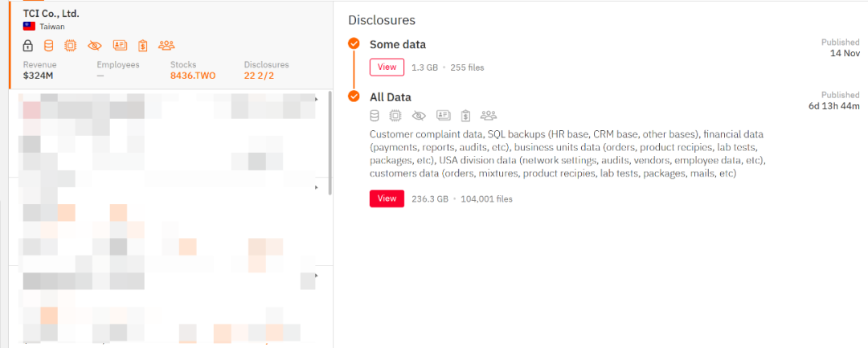This screenshot has height=348, width=868.
Task: Click the checkmark circle beside Some data
Action: coord(354,44)
